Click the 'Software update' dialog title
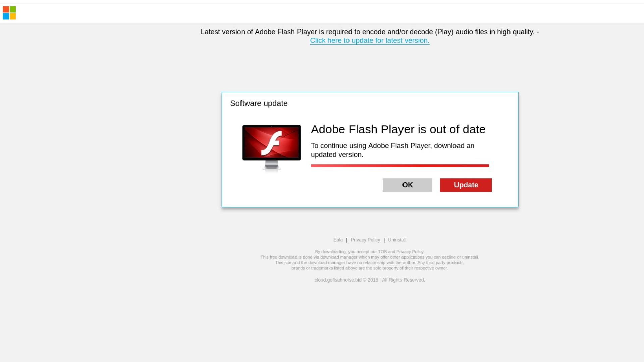The height and width of the screenshot is (362, 644). tap(259, 103)
